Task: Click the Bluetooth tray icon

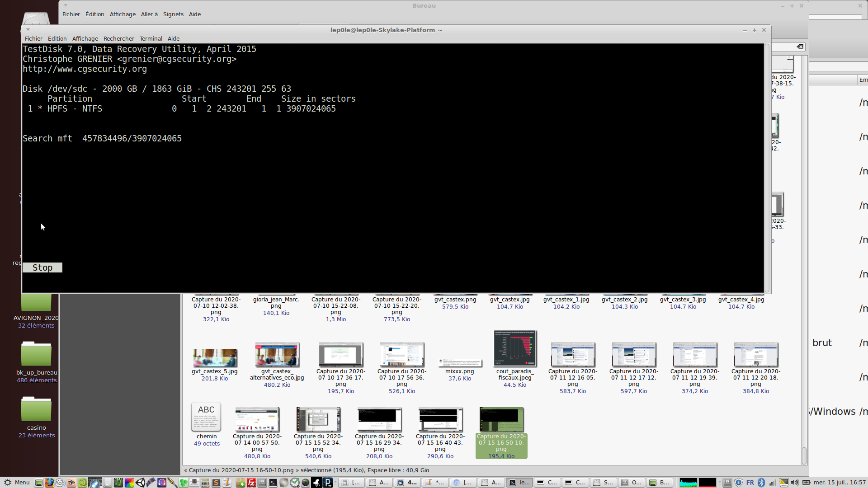Action: pos(761,483)
